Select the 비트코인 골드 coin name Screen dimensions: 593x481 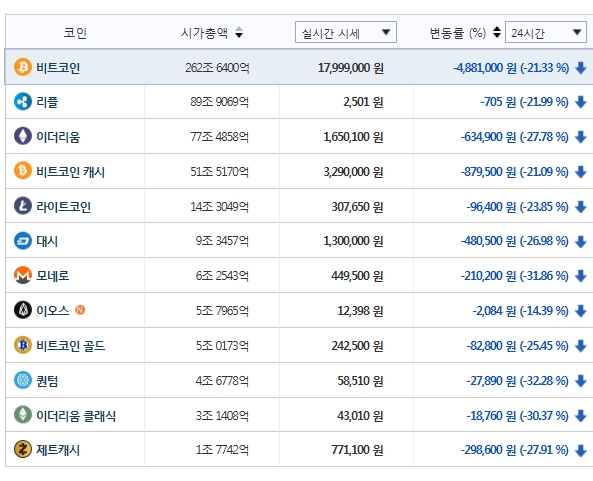pyautogui.click(x=70, y=346)
